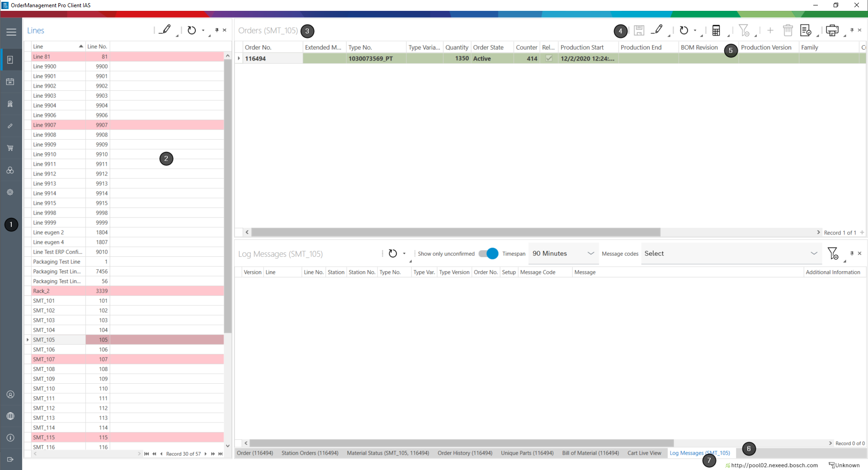The height and width of the screenshot is (470, 868).
Task: Open the Cart Live View tab
Action: tap(644, 453)
